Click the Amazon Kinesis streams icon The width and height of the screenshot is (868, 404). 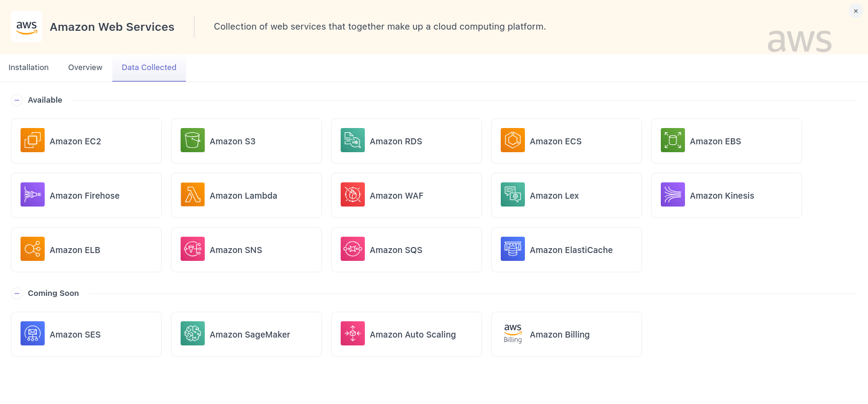[x=673, y=194]
